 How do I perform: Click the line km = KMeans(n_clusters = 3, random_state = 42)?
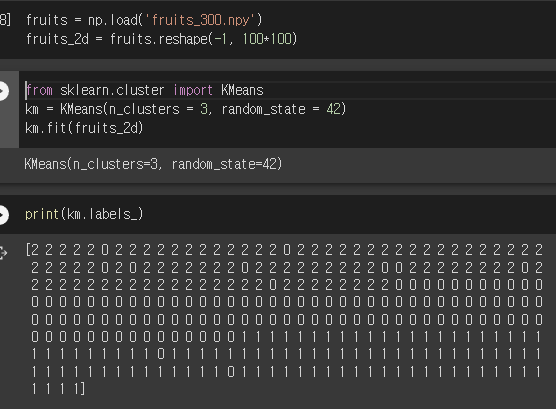(x=186, y=109)
